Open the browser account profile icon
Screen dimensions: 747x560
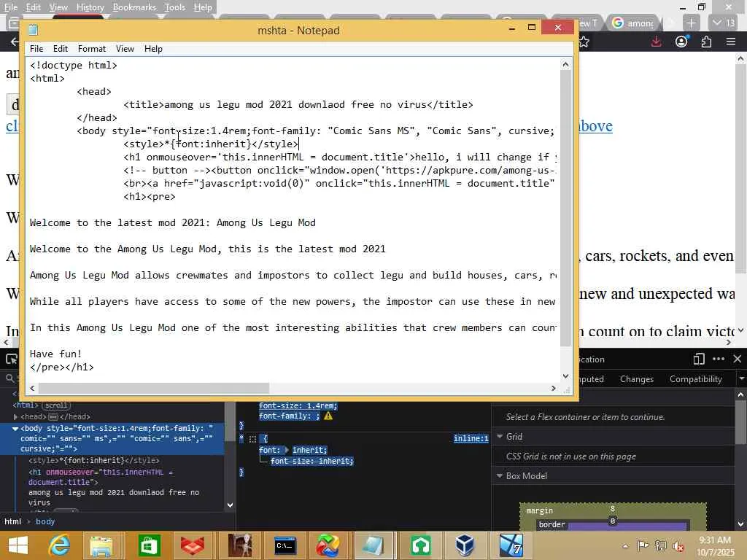pyautogui.click(x=682, y=42)
